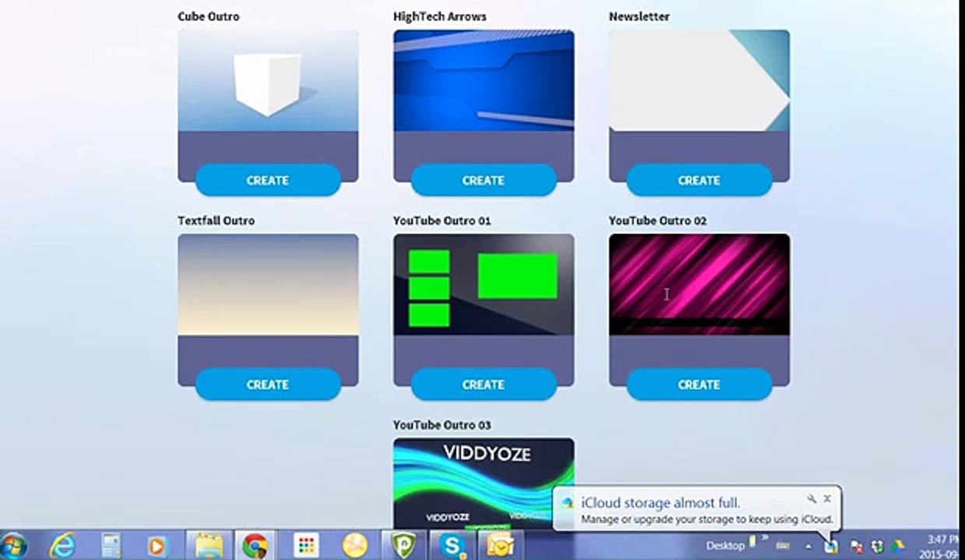Select the 'Textfall Outro' title text

216,221
